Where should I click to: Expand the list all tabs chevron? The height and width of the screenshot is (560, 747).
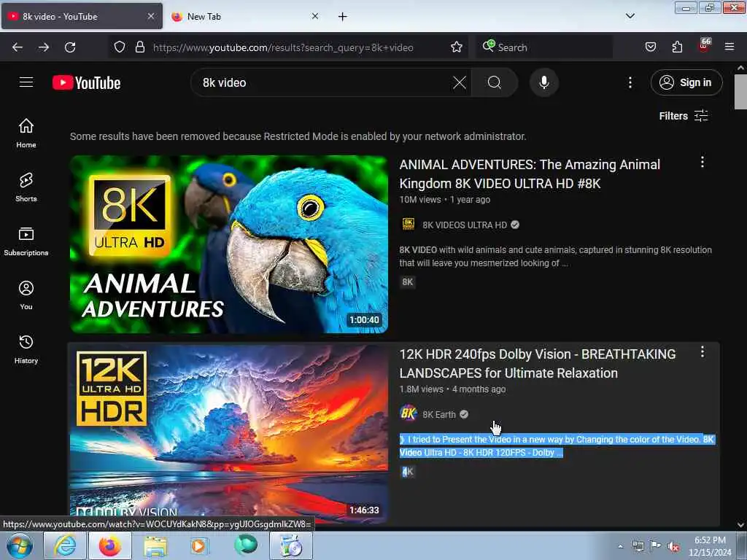(x=630, y=16)
